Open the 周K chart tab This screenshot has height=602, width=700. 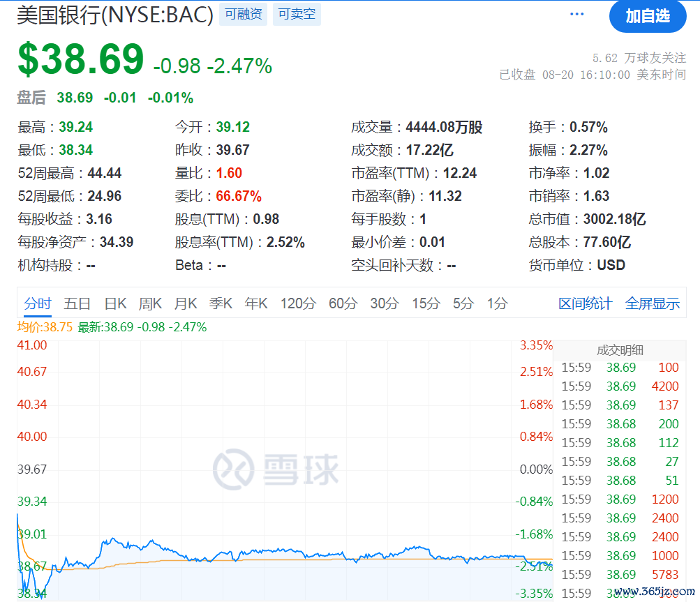click(x=150, y=304)
